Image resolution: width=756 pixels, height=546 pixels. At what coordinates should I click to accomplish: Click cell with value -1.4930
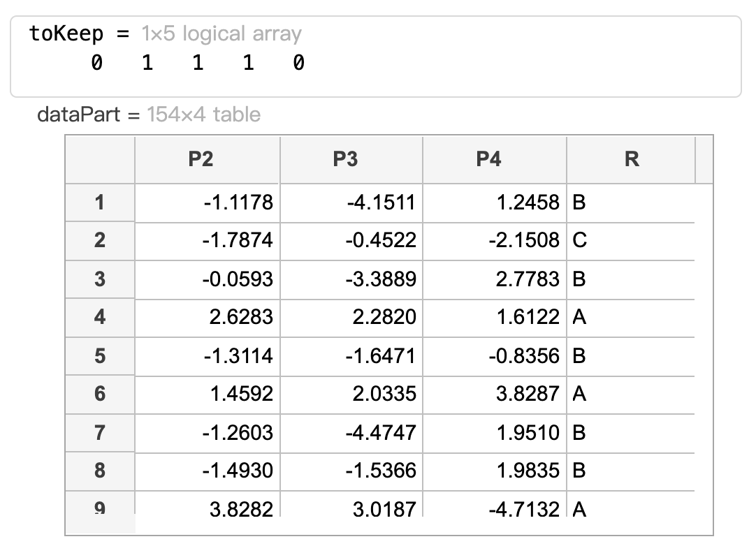tap(208, 471)
